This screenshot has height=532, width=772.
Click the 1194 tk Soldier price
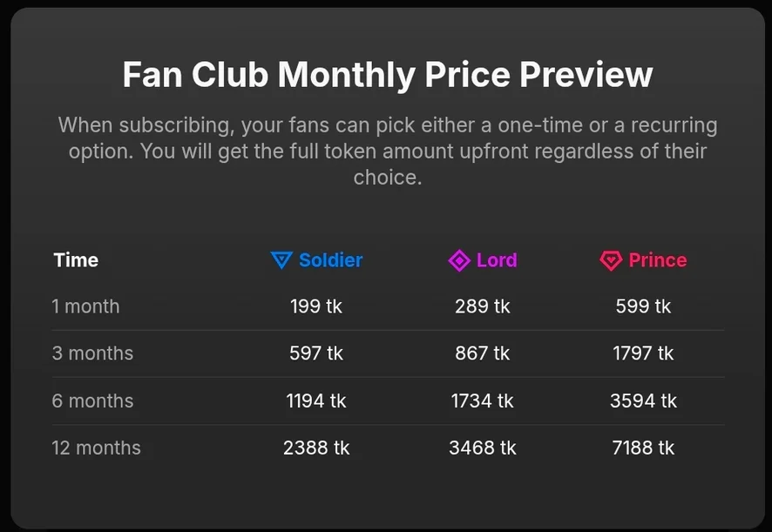tap(316, 401)
